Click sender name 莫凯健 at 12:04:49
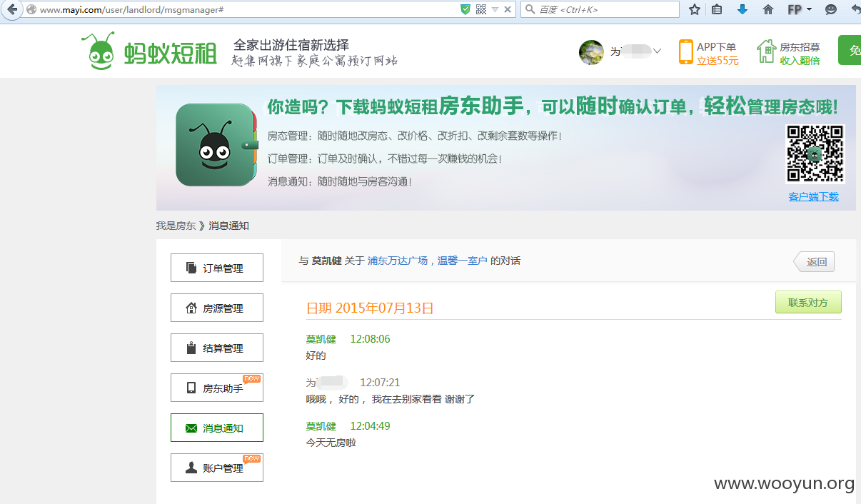This screenshot has width=861, height=504. coord(321,426)
